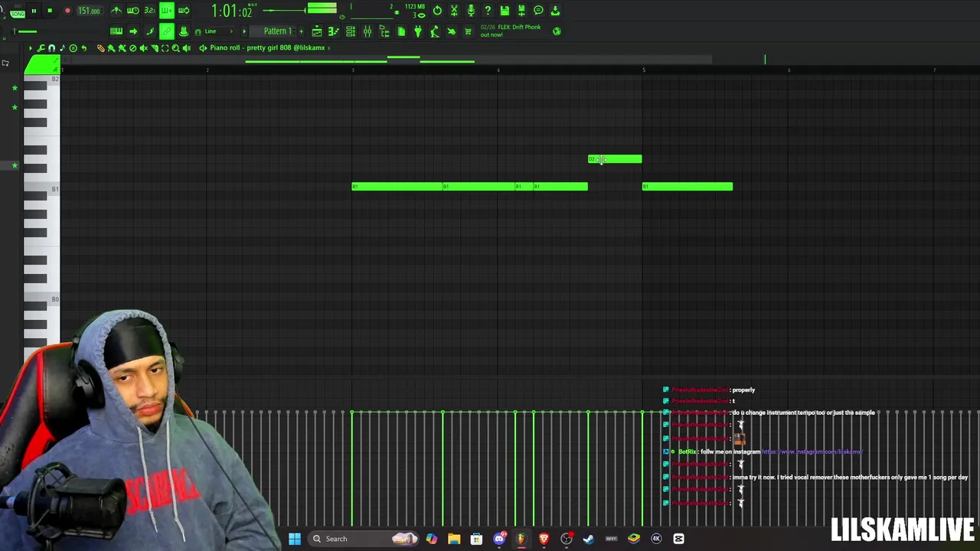Toggle the highlighted overdub recording button

(167, 11)
